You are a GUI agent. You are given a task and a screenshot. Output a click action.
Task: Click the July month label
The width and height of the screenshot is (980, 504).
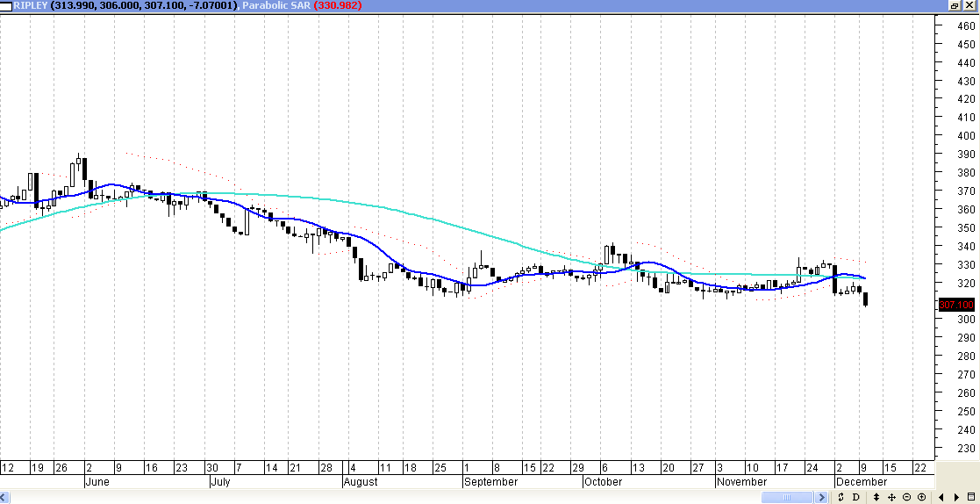[x=220, y=482]
